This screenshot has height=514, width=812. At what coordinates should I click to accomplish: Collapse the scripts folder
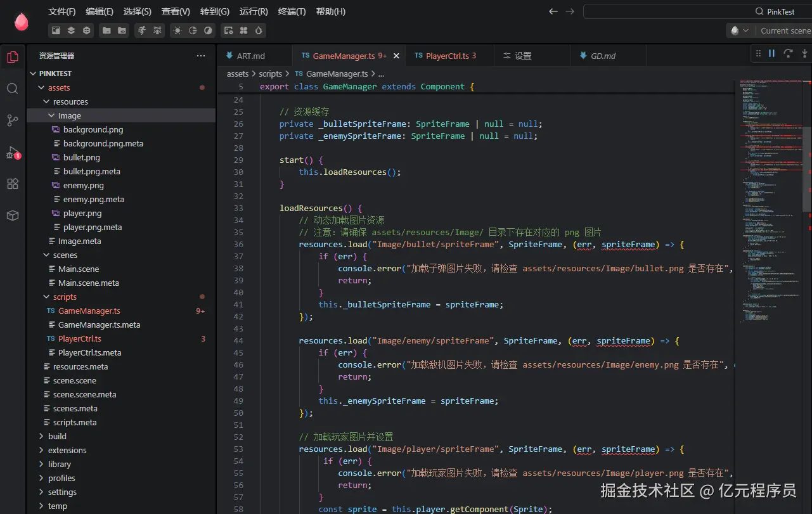[x=47, y=297]
